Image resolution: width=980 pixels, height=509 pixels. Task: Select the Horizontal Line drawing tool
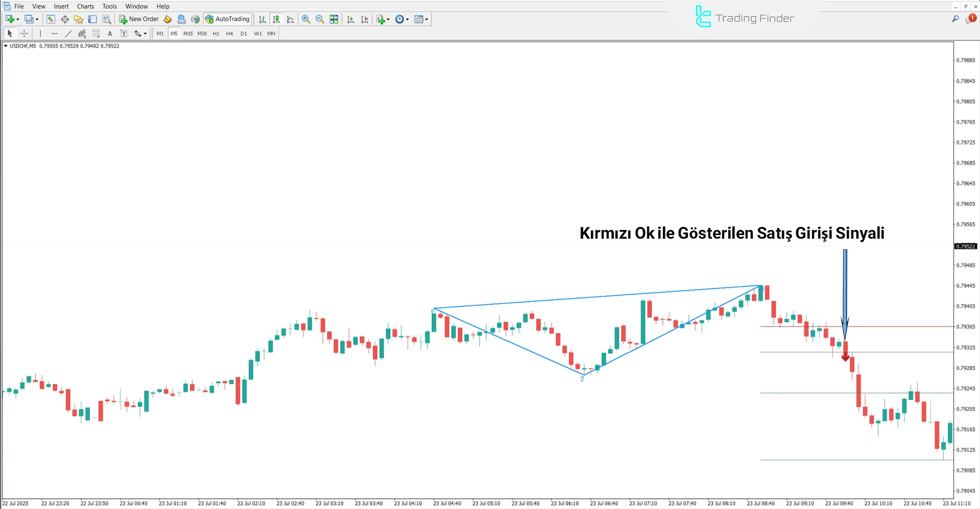tap(55, 33)
